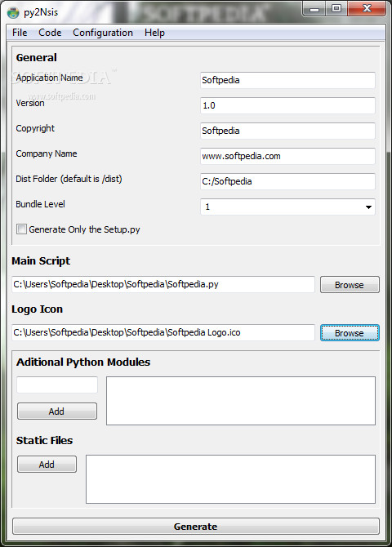The width and height of the screenshot is (392, 547).
Task: Click the Company Name label
Action: pos(47,153)
